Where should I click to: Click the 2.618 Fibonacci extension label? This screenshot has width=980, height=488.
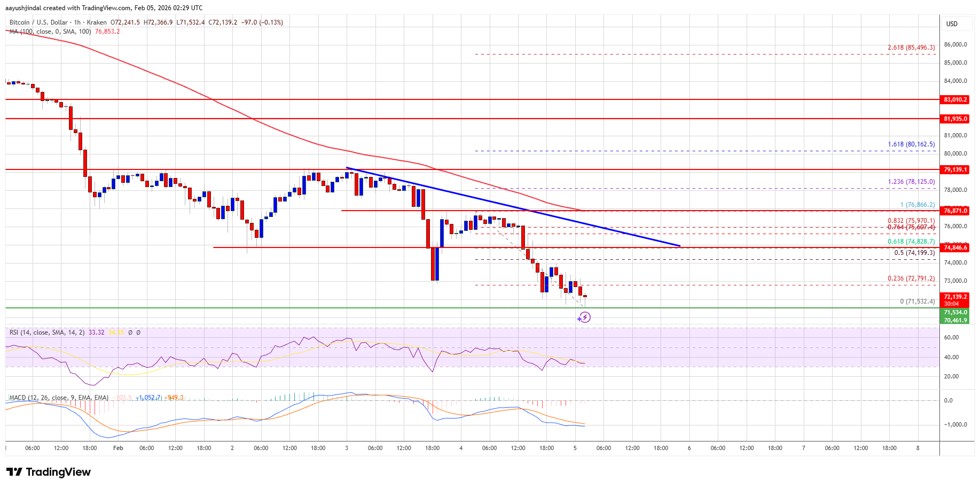click(911, 48)
